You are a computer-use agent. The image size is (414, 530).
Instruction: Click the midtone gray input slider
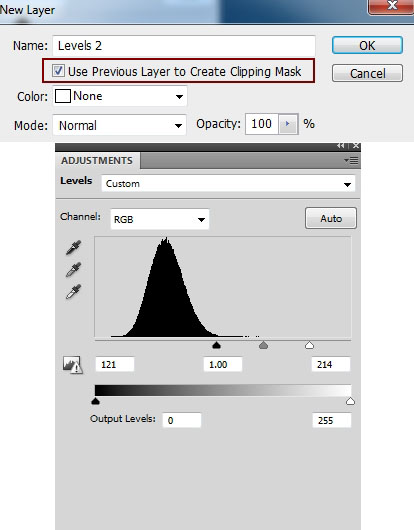pos(263,345)
